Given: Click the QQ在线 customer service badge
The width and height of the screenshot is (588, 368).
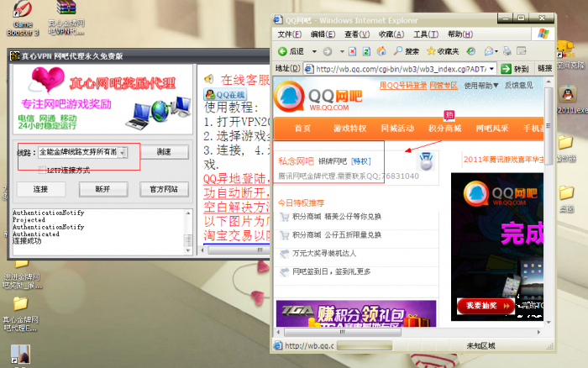Looking at the screenshot, I should tap(225, 95).
